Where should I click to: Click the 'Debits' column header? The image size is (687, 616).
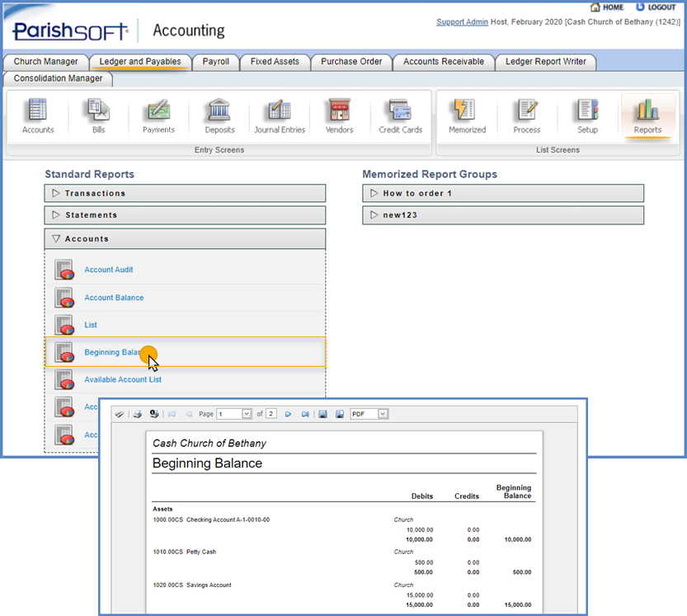422,496
